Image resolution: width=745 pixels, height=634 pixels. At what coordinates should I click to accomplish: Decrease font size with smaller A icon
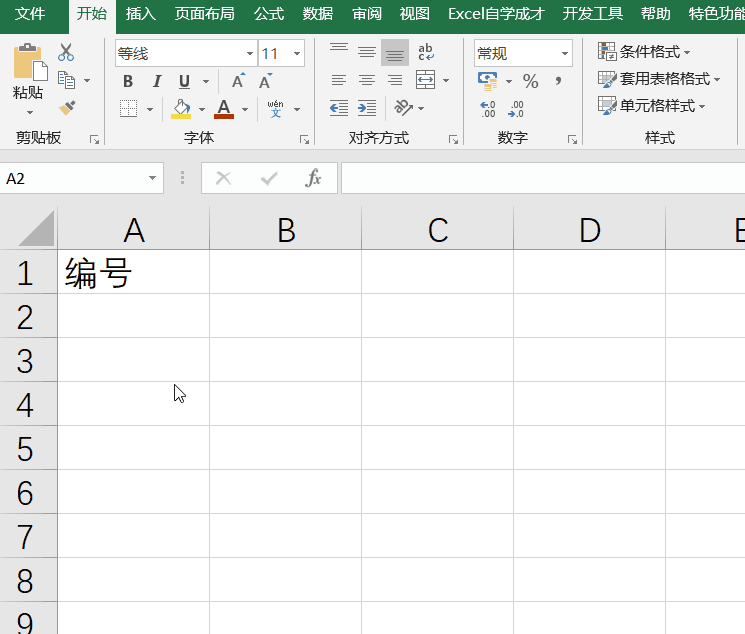point(265,81)
